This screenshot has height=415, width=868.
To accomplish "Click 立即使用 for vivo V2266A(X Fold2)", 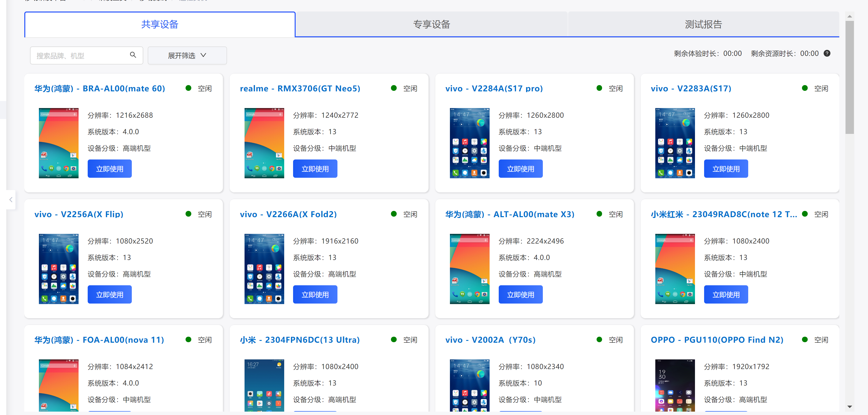I will (315, 294).
